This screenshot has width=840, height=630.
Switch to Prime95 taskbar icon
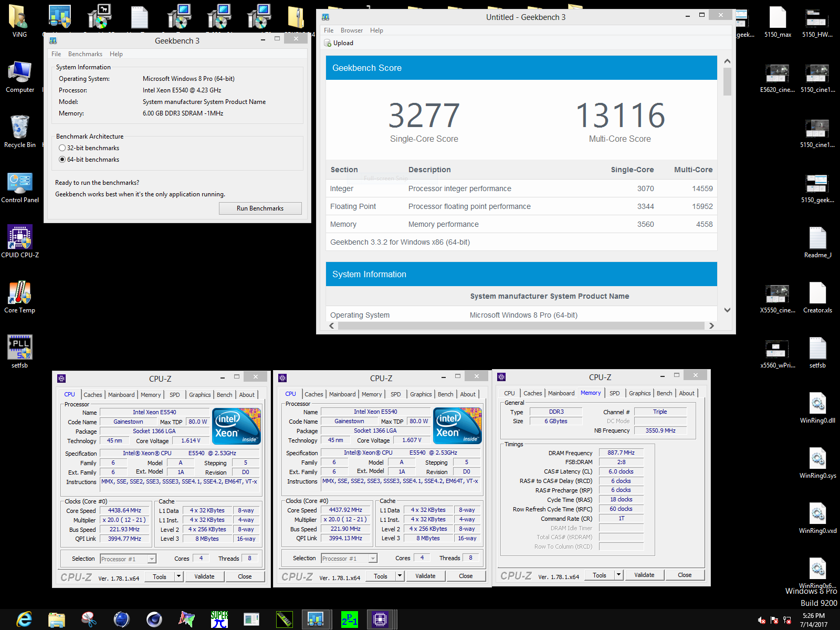tap(349, 619)
